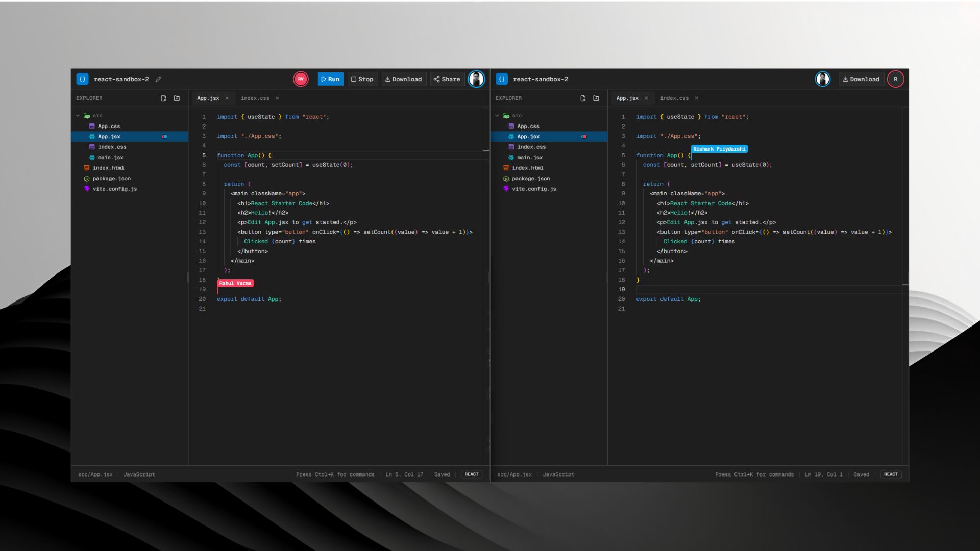This screenshot has height=551, width=980.
Task: Open App.css in left explorer
Action: tap(130, 126)
